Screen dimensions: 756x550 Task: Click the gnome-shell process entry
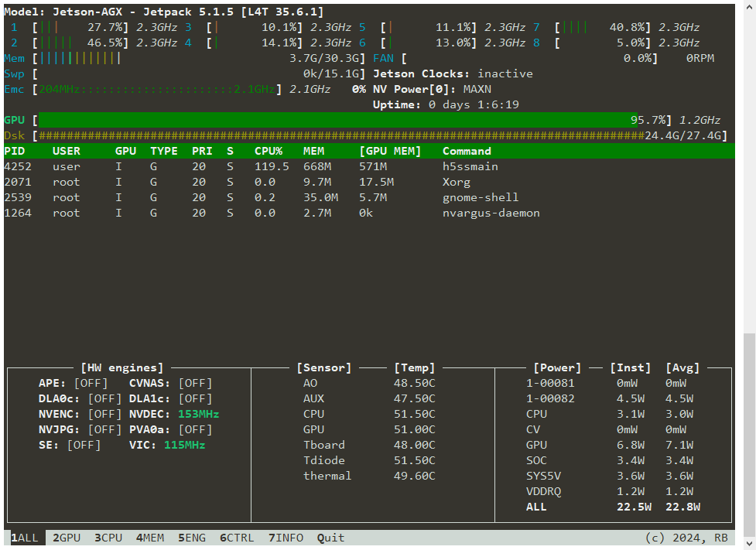(480, 197)
